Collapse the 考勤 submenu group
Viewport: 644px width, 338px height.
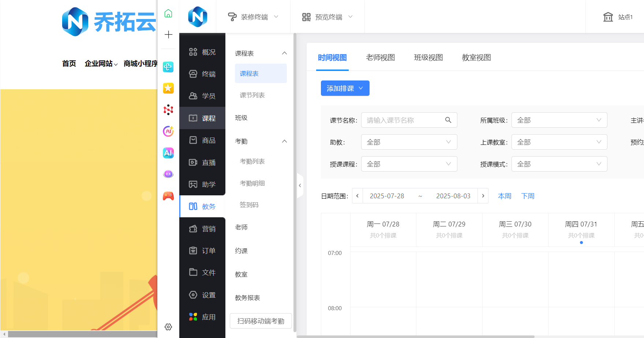pyautogui.click(x=284, y=141)
